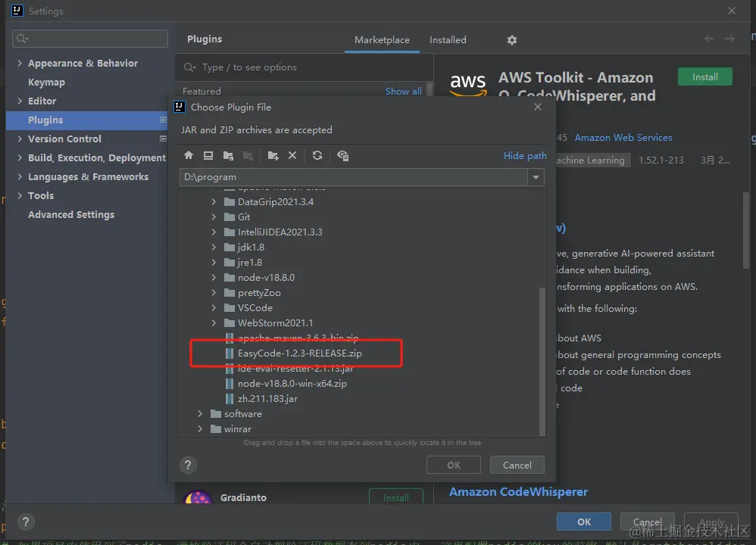Switch to Marketplace tab

pyautogui.click(x=382, y=40)
